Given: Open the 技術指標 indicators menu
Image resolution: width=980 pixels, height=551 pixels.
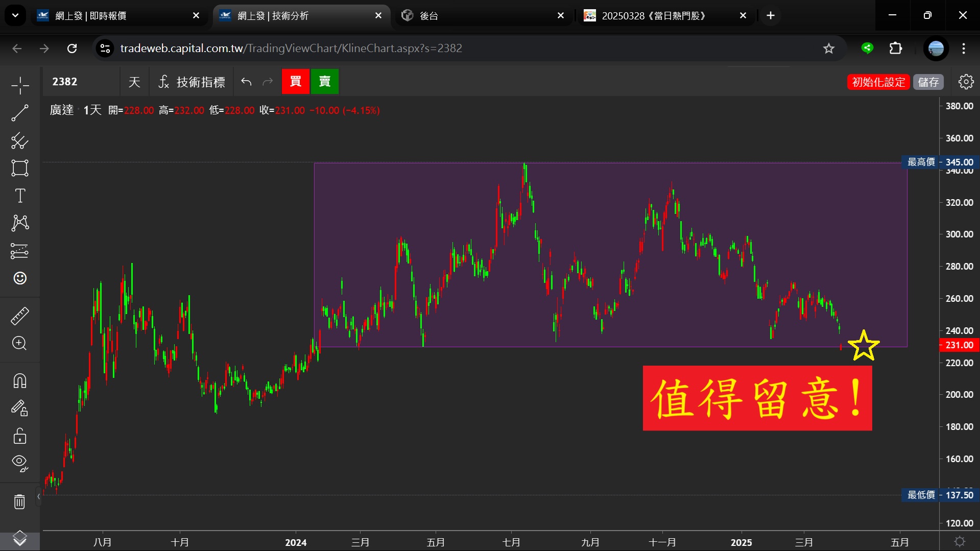Looking at the screenshot, I should click(192, 82).
